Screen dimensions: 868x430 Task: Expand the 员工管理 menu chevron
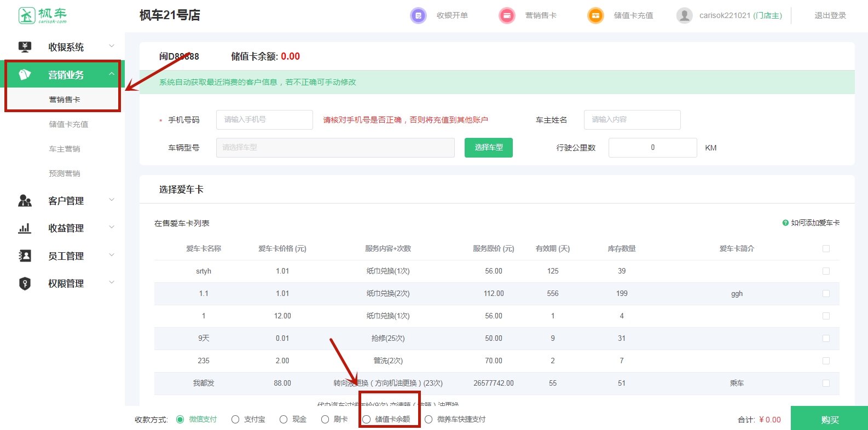pyautogui.click(x=112, y=255)
